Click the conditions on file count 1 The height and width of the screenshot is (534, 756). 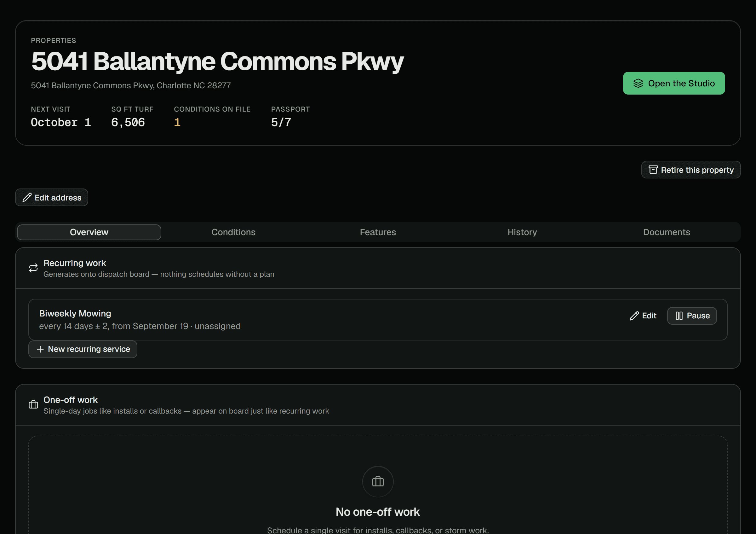click(x=177, y=123)
